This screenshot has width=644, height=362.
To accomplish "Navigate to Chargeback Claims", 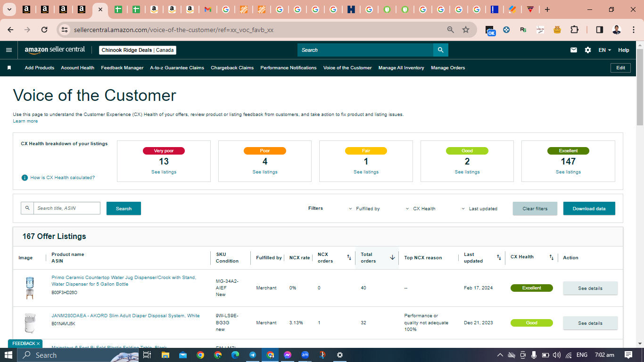I will click(x=232, y=68).
